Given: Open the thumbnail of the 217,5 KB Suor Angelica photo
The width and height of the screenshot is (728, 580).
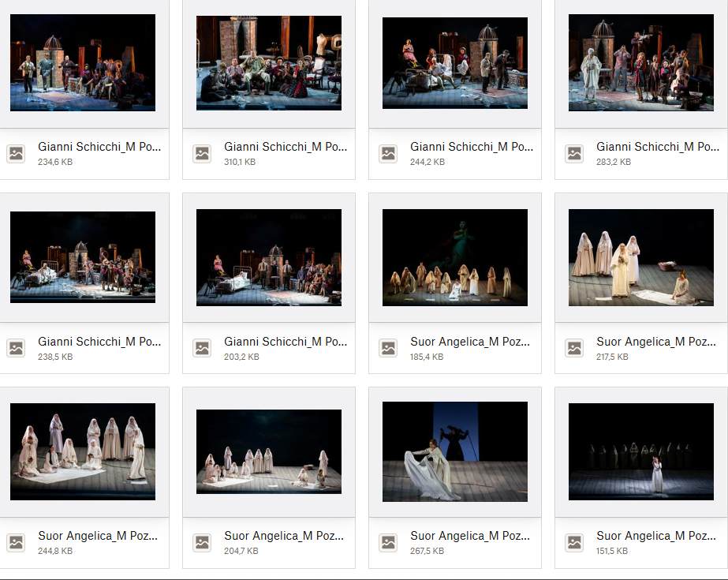Looking at the screenshot, I should point(641,258).
